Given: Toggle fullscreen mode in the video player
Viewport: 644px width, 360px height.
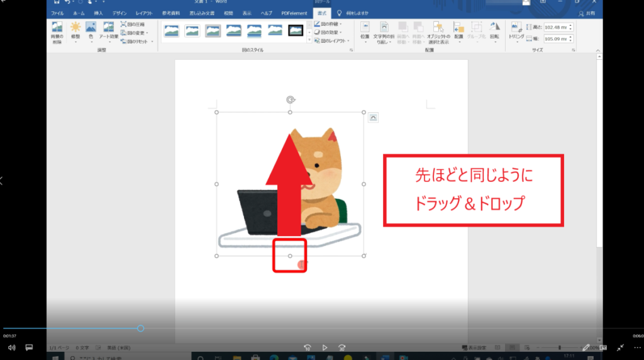Looking at the screenshot, I should [621, 347].
